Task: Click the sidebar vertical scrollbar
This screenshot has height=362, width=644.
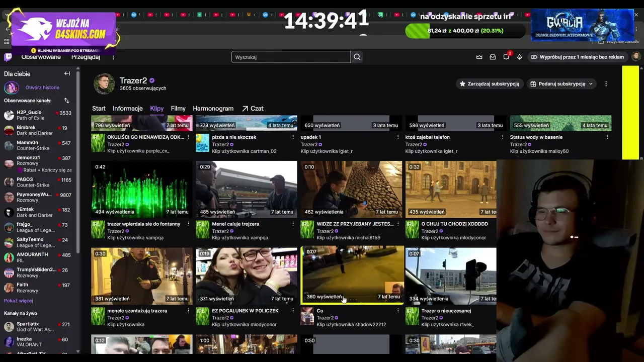Action: (78, 161)
